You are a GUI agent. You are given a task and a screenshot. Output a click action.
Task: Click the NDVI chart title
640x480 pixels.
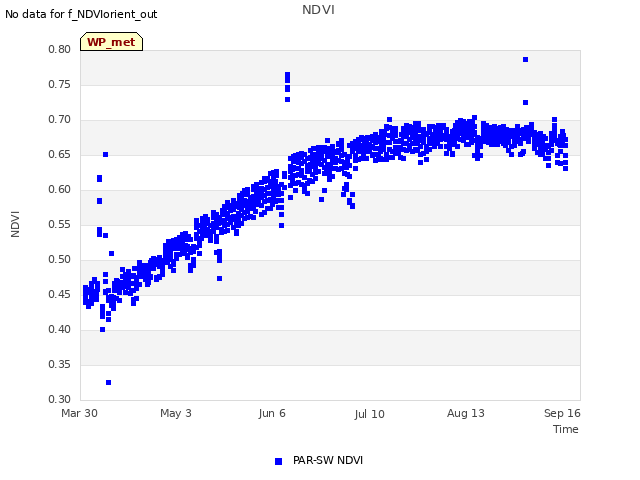click(x=318, y=10)
